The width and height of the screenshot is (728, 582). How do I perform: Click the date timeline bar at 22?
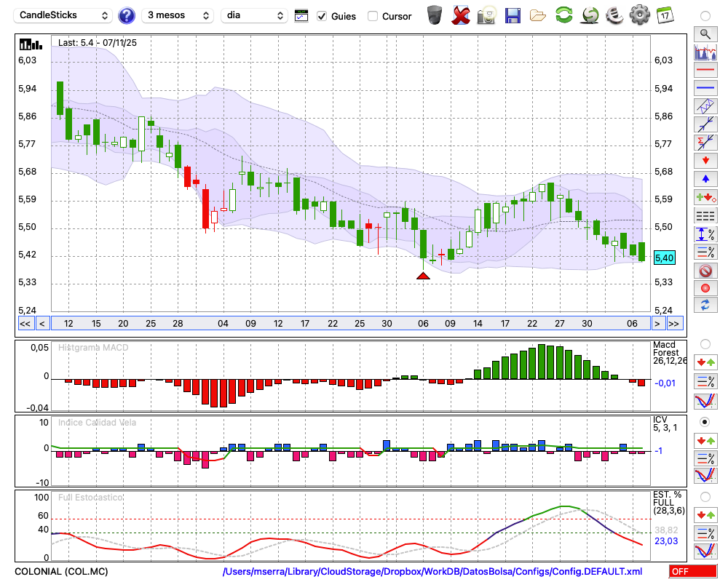pos(333,324)
